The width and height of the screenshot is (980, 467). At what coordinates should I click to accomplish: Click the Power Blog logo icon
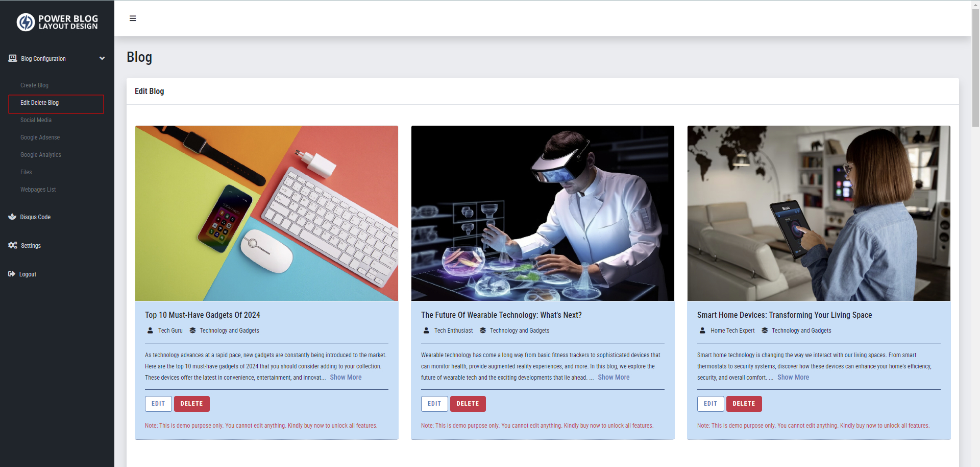coord(25,22)
